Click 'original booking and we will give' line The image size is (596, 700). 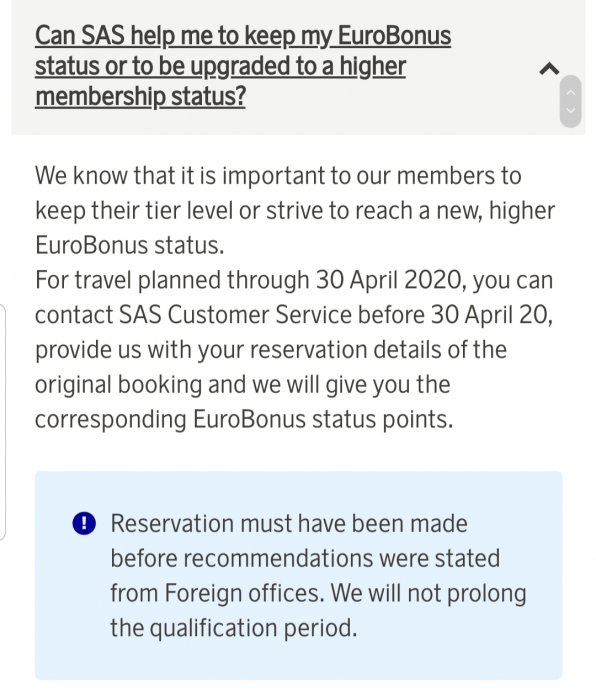pos(242,385)
